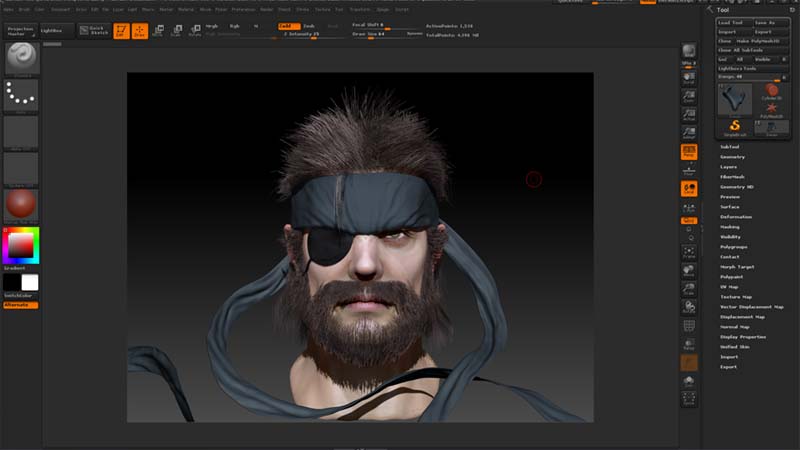This screenshot has width=800, height=450.
Task: Click the Scale icon in right shelf
Action: [x=689, y=289]
